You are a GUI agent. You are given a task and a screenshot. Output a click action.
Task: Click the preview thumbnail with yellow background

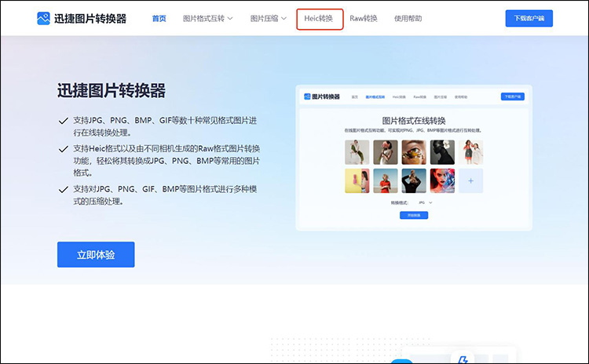pos(357,181)
